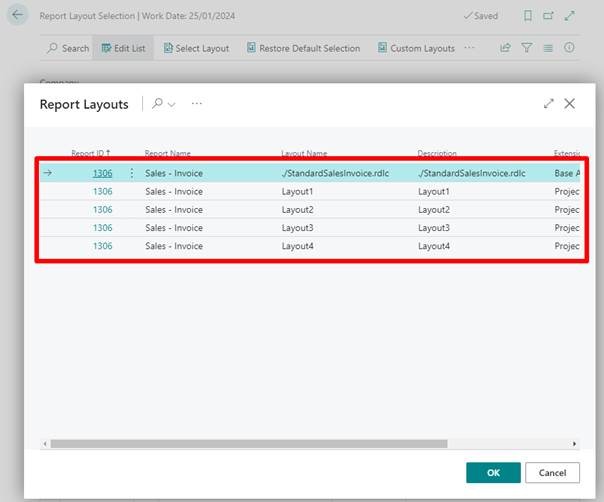604x502 pixels.
Task: Open the Custom Layouts action
Action: pyautogui.click(x=415, y=48)
